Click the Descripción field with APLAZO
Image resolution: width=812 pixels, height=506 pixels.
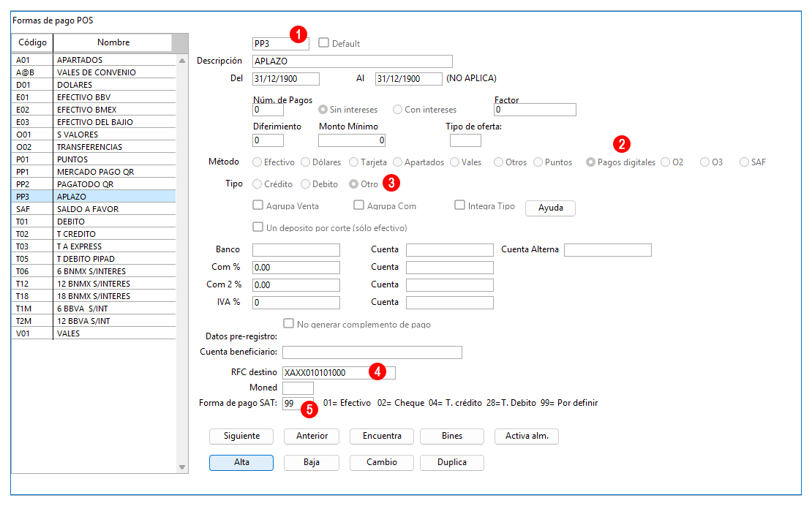click(x=353, y=61)
